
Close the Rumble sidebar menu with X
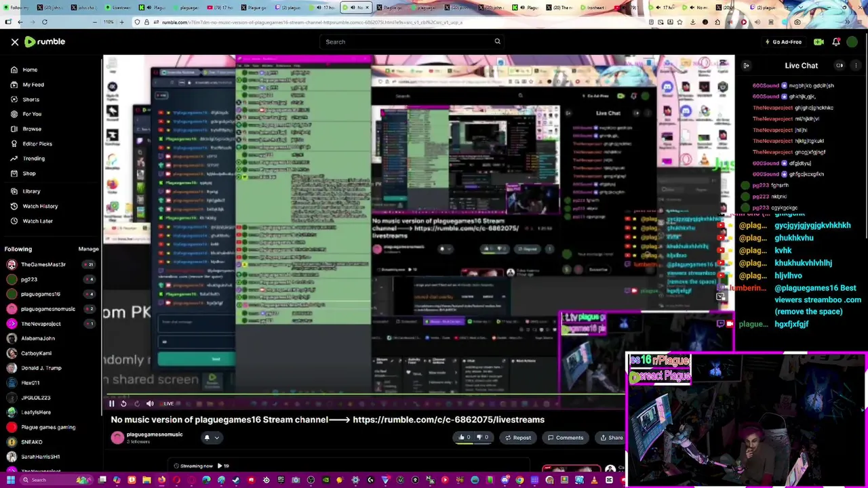14,42
